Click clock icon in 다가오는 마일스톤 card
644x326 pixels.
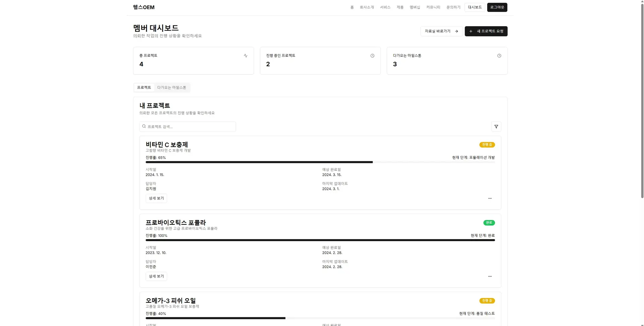click(x=499, y=56)
